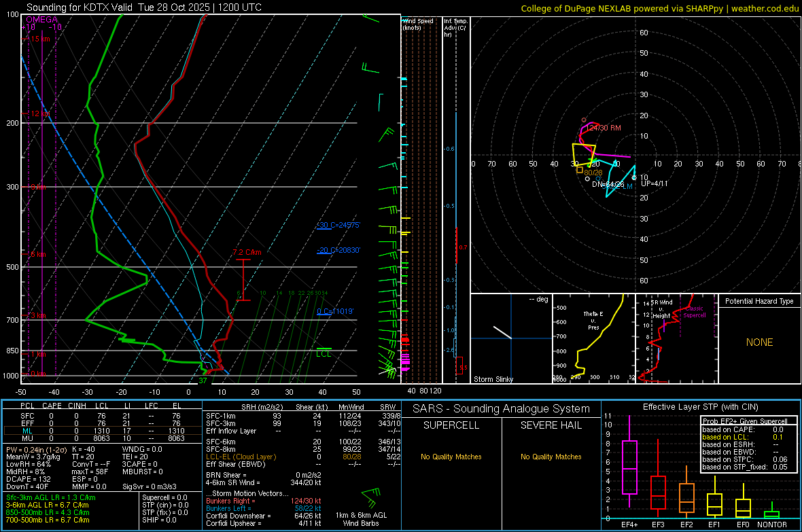
Task: Click the "DCAPE = 132" value
Action: point(29,479)
